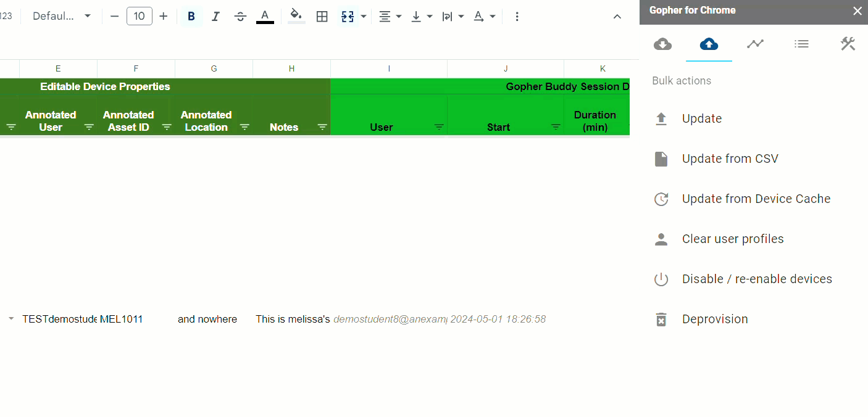868x417 pixels.
Task: Choose Disable / re-enable devices
Action: [757, 279]
